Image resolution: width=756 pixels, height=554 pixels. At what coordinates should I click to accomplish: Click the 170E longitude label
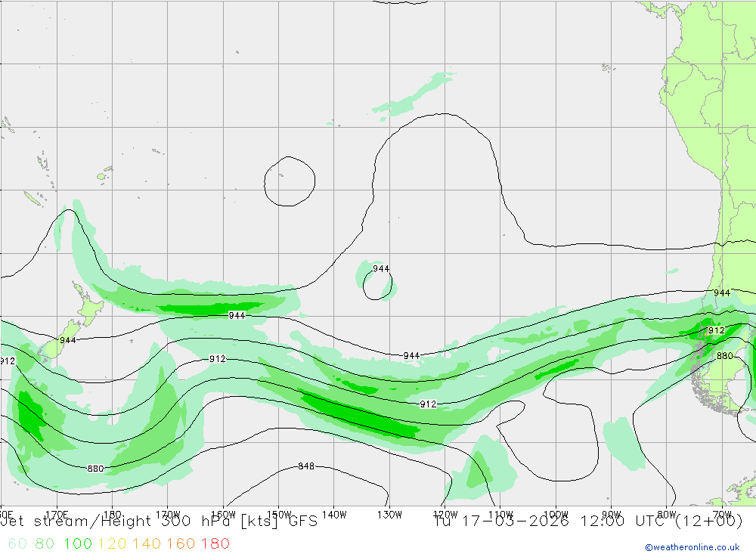57,515
